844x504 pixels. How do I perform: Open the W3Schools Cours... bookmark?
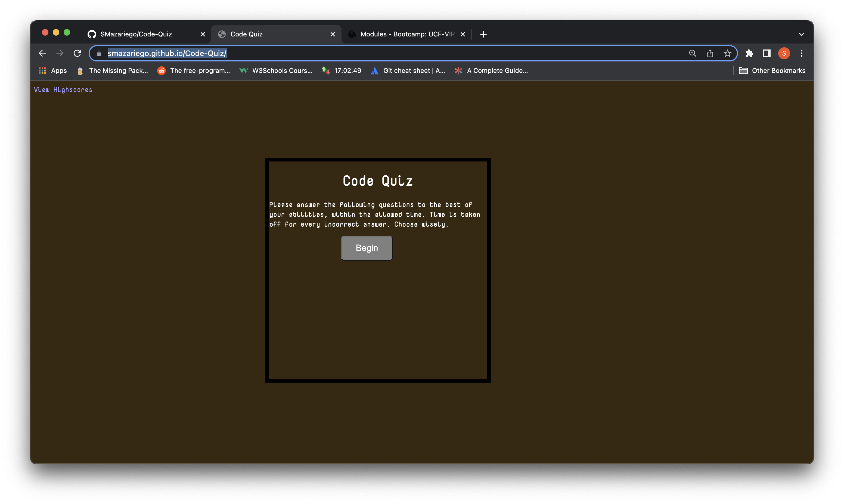[x=276, y=71]
